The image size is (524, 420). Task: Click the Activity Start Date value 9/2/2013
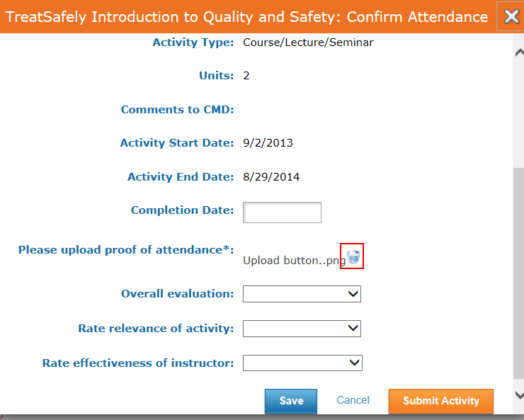268,142
